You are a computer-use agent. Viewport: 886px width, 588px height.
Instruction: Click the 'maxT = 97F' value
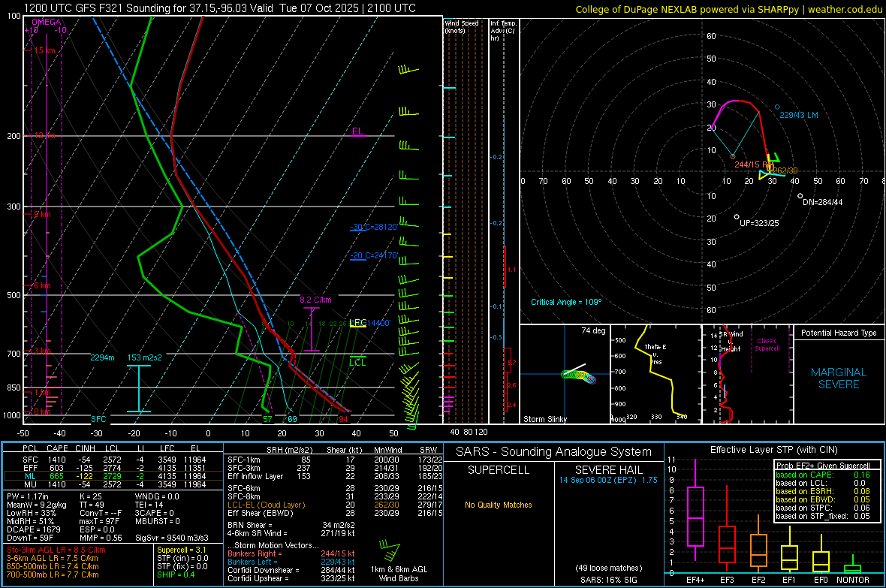tap(99, 521)
